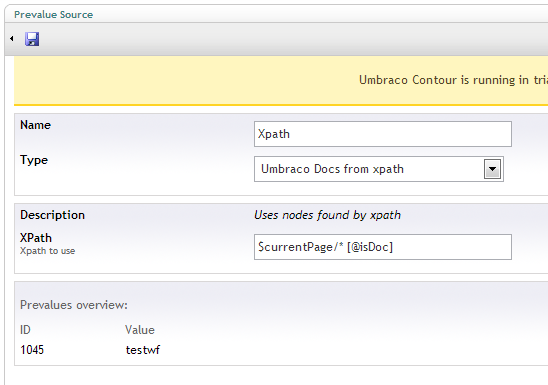Click the 'XPath' label

36,238
